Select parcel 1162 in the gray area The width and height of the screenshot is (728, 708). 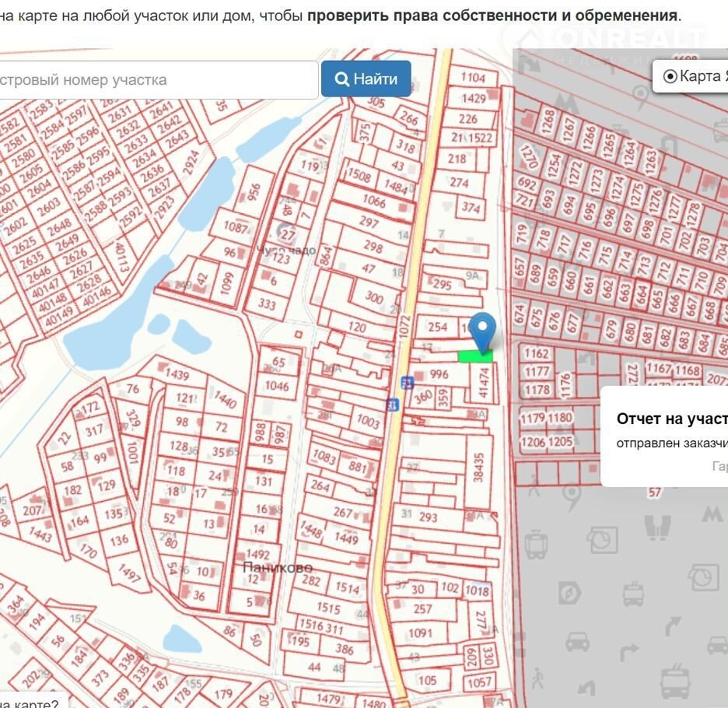coord(537,353)
